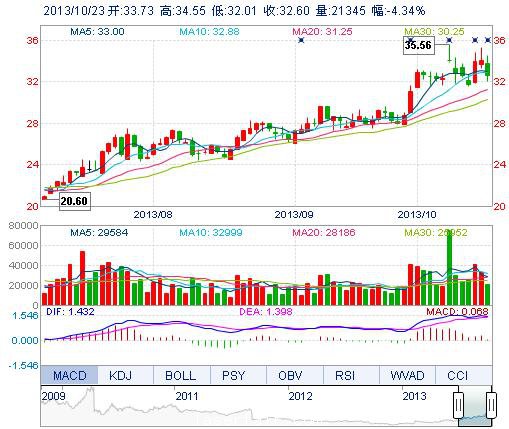Click the 2011 mark on overview timeline
The width and height of the screenshot is (509, 429).
pos(187,396)
